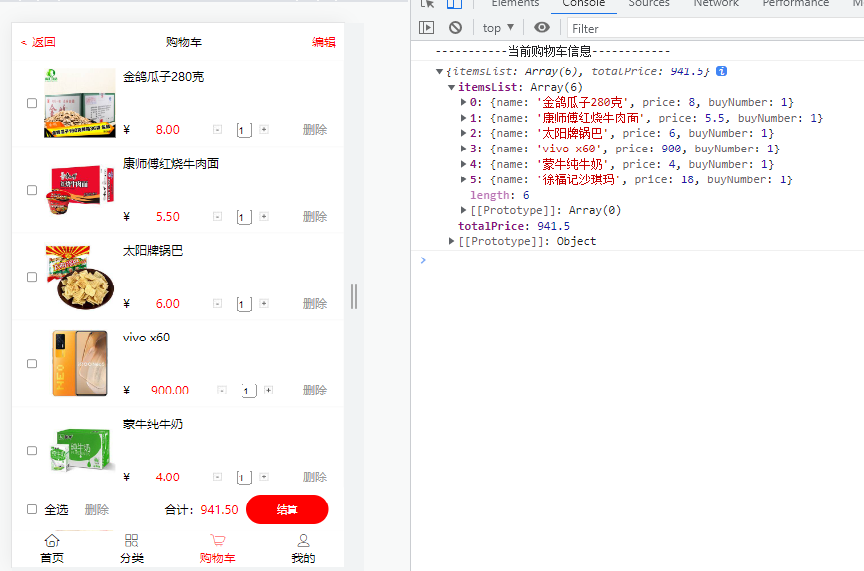Enable the 全选 select-all checkbox
The image size is (864, 571).
32,509
